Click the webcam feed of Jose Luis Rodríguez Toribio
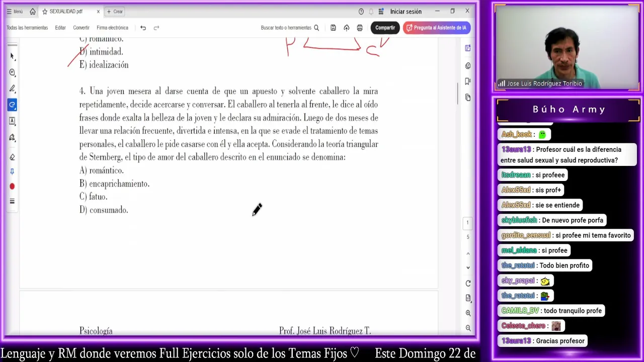 click(567, 48)
